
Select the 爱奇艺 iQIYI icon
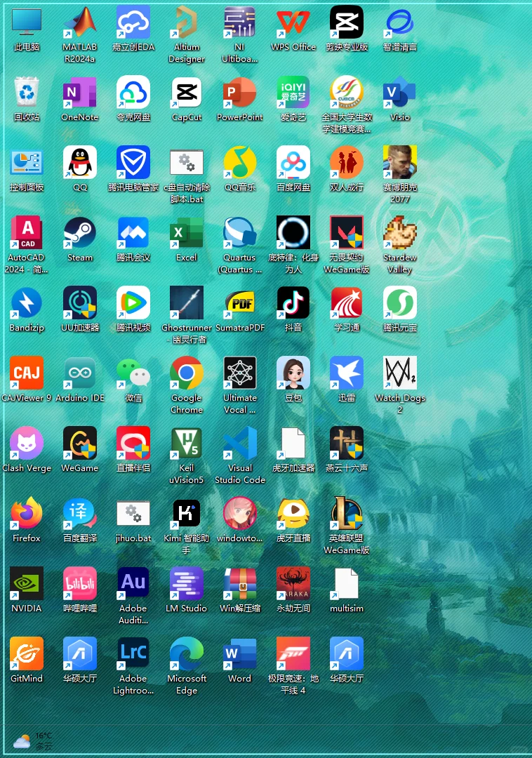click(293, 93)
